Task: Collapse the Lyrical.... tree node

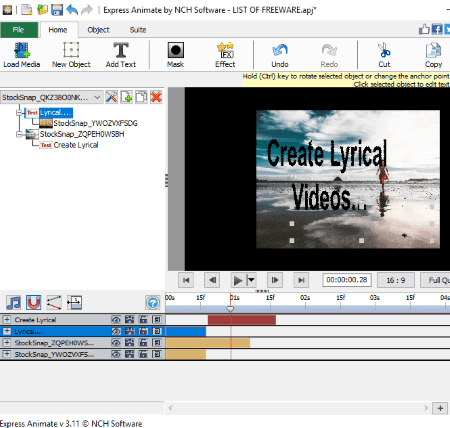Action: pyautogui.click(x=19, y=113)
